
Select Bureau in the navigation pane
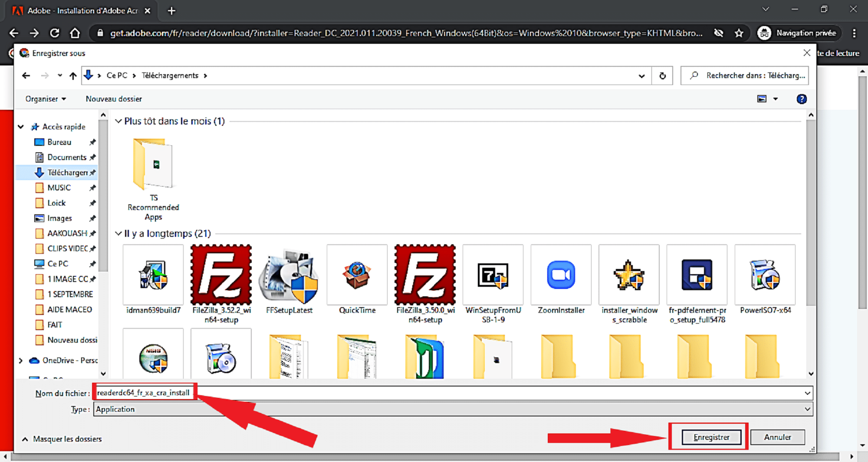[x=59, y=142]
